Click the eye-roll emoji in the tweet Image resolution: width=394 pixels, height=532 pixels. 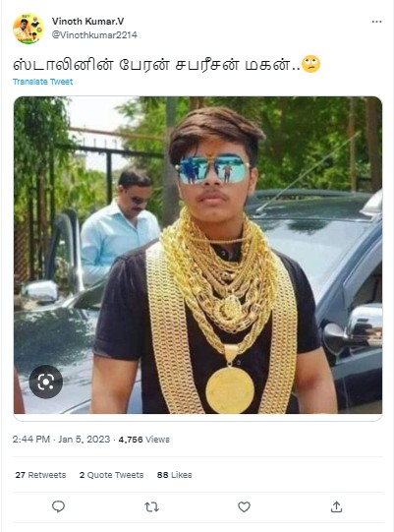[x=310, y=64]
